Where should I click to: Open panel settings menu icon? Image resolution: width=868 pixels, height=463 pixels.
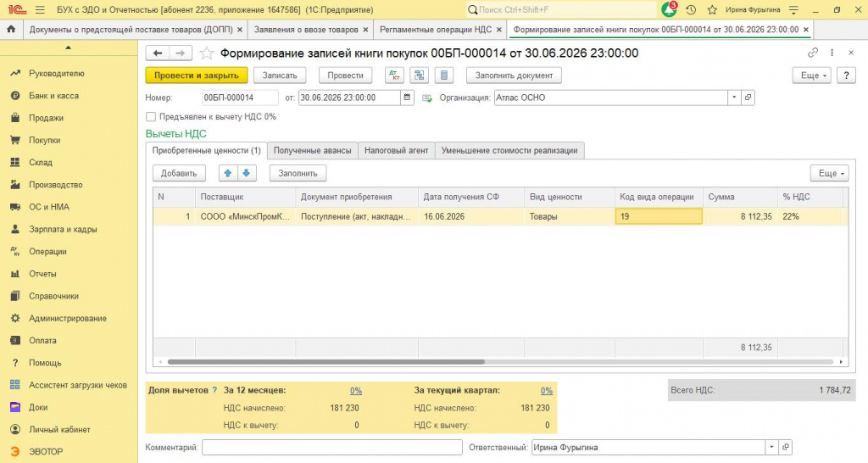pyautogui.click(x=793, y=10)
